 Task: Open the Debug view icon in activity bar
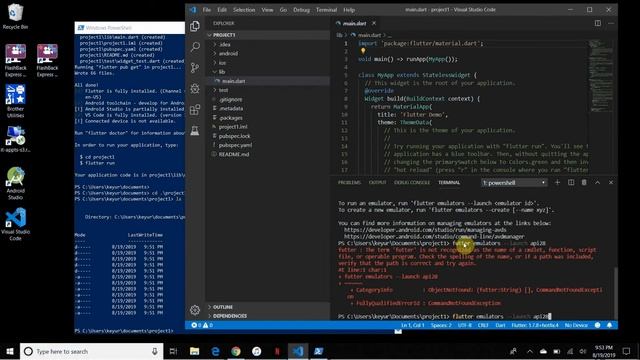pos(195,88)
